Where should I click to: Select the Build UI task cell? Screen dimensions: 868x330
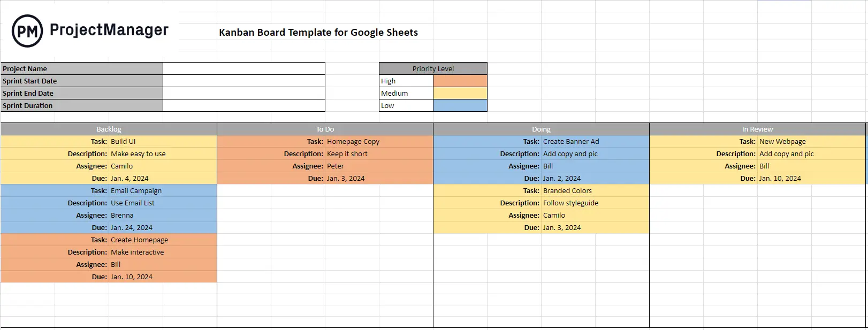coord(163,141)
